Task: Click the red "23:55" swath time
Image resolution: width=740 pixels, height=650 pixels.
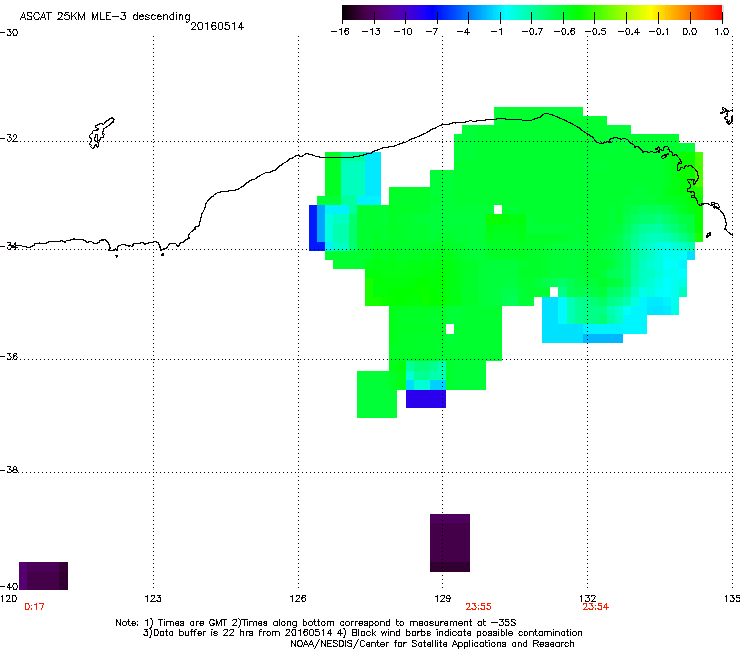Action: tap(479, 607)
